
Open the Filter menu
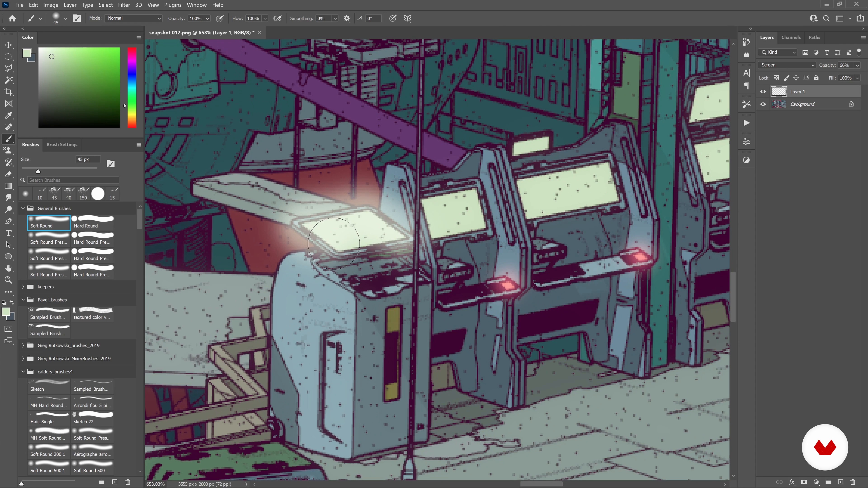[x=124, y=5]
